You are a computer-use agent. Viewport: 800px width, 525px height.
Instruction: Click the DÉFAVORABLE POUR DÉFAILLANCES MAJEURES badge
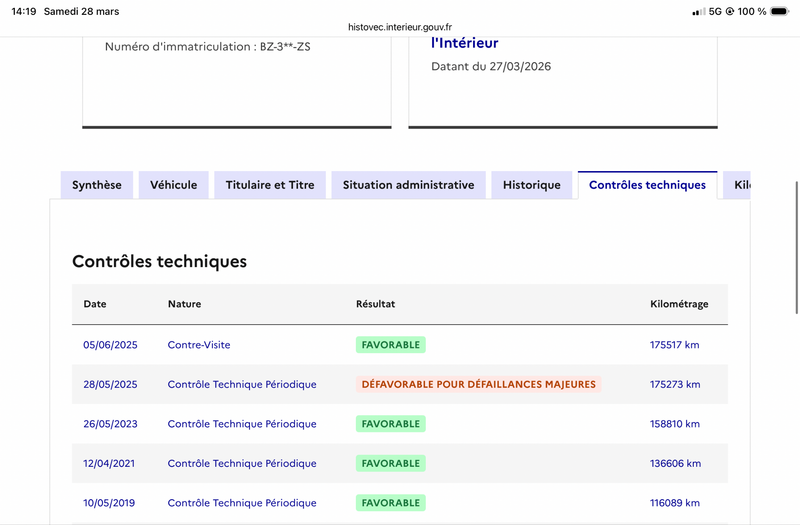pos(478,384)
